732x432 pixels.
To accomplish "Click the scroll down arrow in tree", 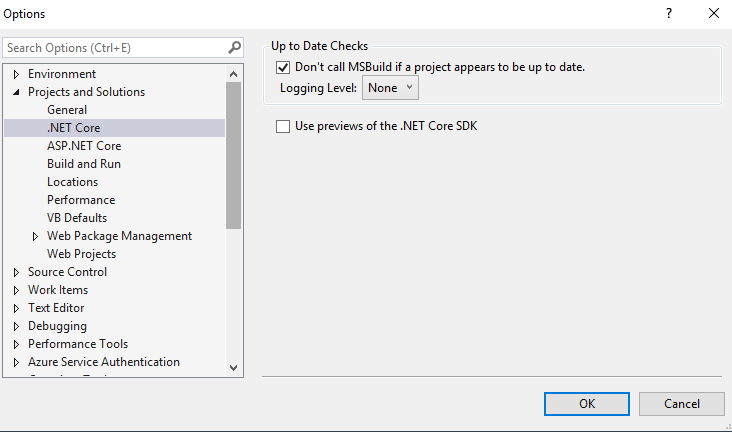I will click(x=233, y=368).
